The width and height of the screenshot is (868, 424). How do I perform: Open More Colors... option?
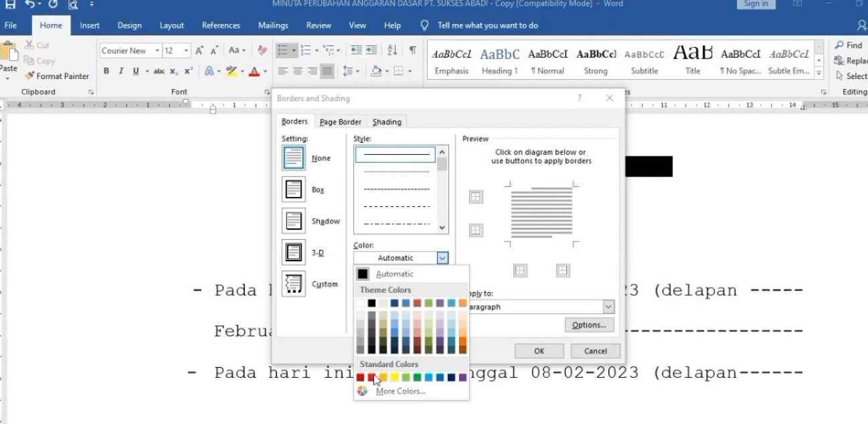(400, 391)
